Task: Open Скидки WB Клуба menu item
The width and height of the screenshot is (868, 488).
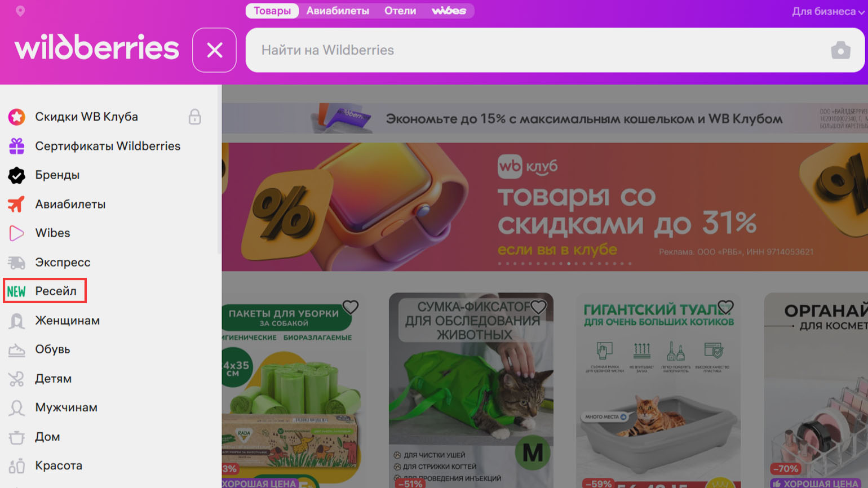Action: pyautogui.click(x=86, y=117)
